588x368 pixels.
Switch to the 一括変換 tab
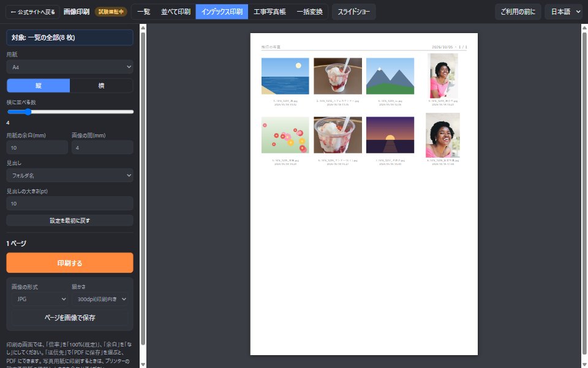coord(309,12)
